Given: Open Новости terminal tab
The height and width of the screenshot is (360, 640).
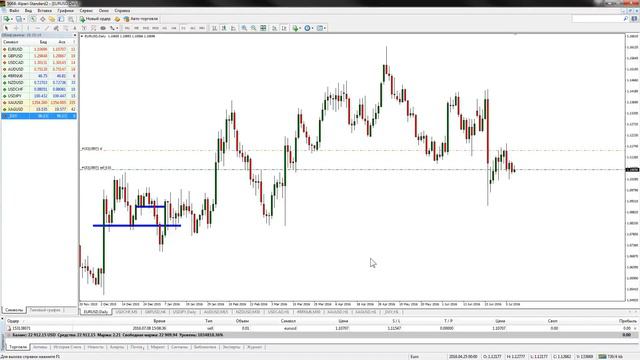Looking at the screenshot, I should point(96,347).
